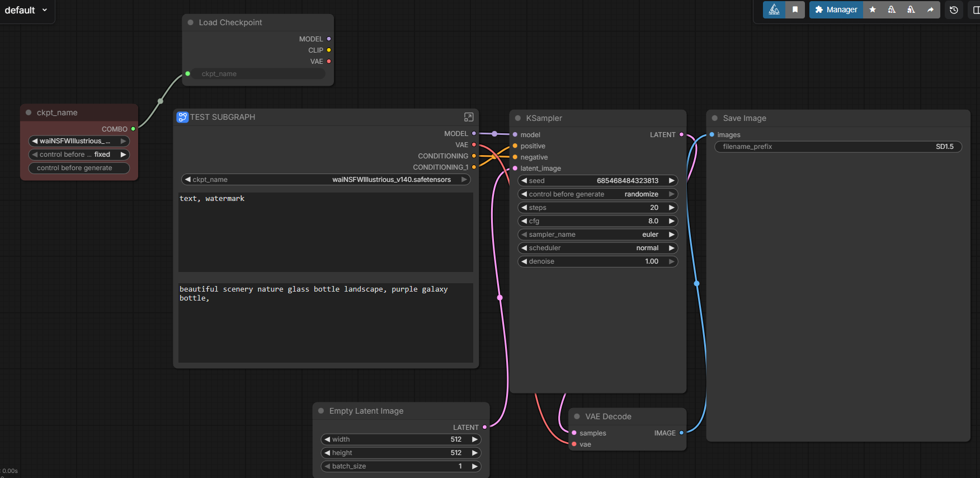Click VAE Decode samples input slot
Screen dimensions: 980x478
click(574, 433)
